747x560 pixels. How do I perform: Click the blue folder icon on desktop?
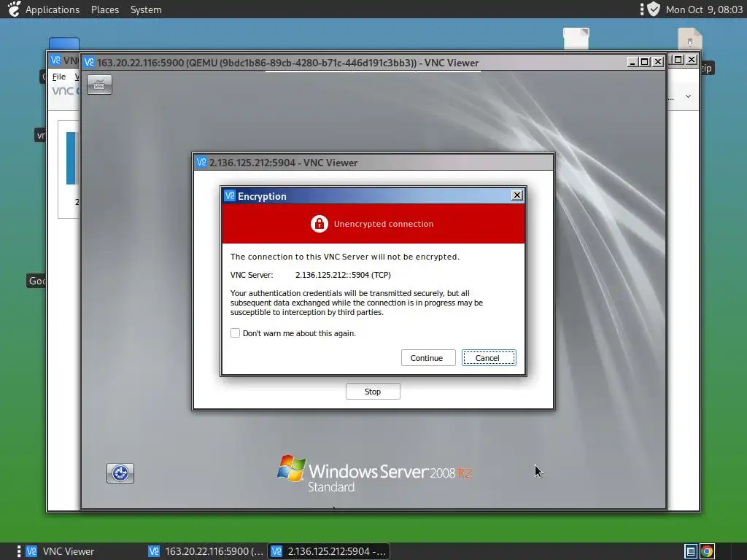click(x=64, y=44)
